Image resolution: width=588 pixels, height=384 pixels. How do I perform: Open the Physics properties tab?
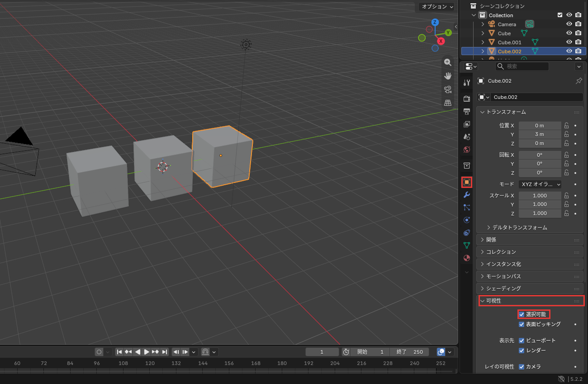[467, 220]
